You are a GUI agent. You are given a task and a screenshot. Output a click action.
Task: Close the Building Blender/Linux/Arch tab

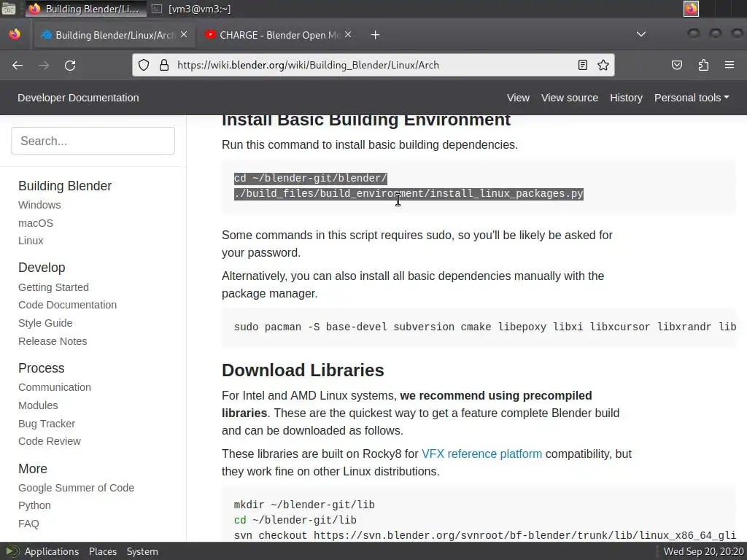pyautogui.click(x=184, y=35)
